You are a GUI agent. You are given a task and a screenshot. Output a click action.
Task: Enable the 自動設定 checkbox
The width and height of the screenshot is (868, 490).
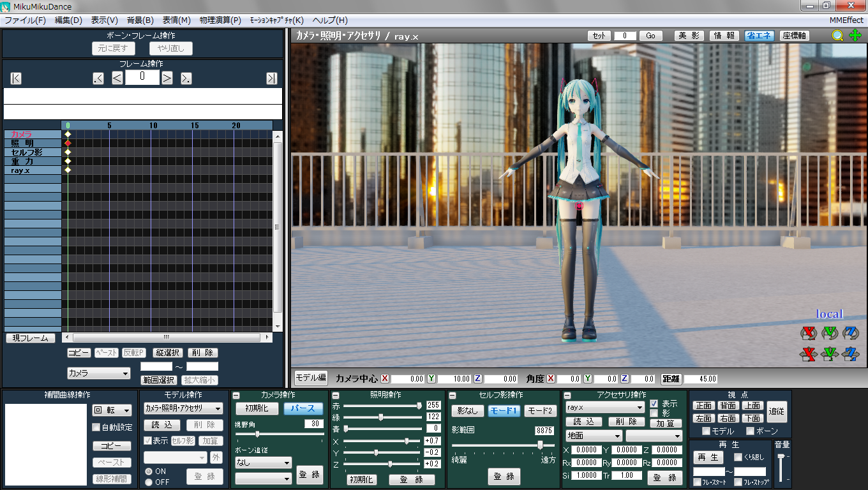coord(96,427)
